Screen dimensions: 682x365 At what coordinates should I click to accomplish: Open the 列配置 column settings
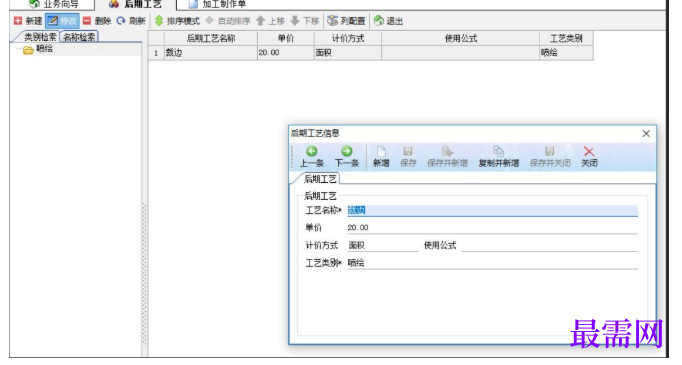[x=346, y=20]
